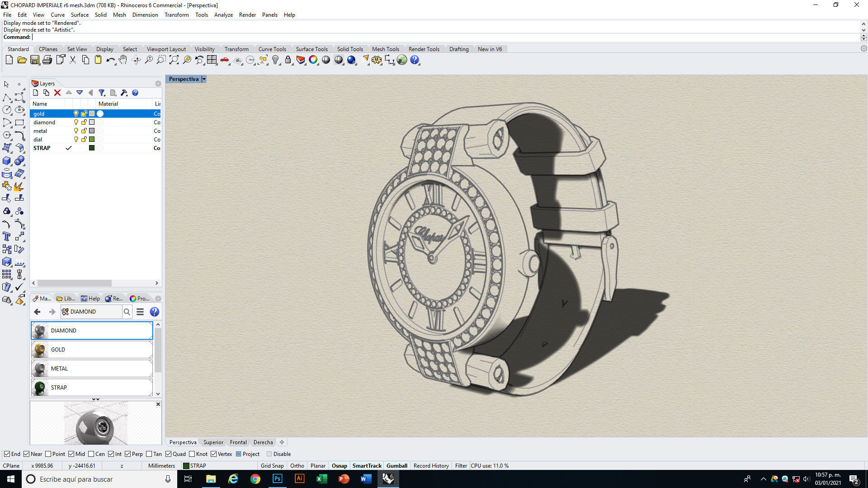Open a file with the folder icon
Viewport: 868px width, 488px height.
[22, 60]
